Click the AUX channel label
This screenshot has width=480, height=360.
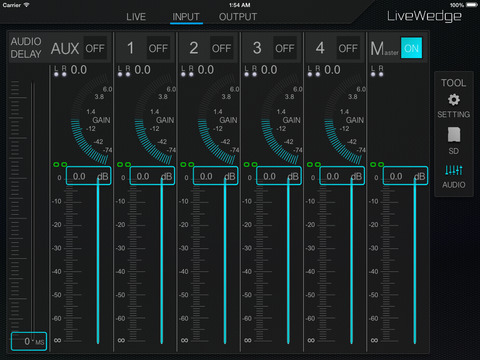click(65, 49)
